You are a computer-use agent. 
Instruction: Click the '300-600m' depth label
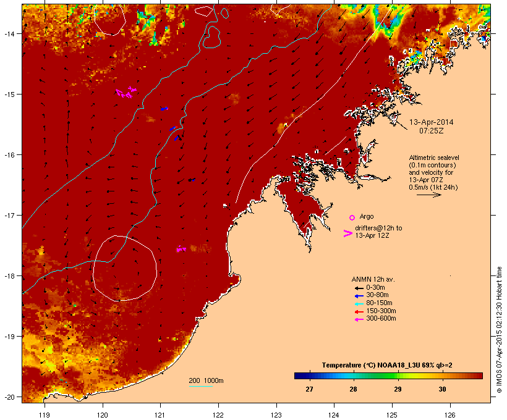pyautogui.click(x=381, y=319)
